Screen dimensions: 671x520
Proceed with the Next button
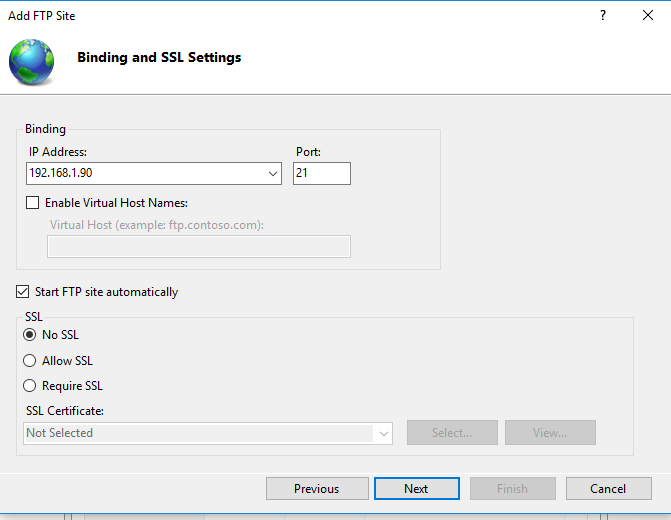[417, 488]
